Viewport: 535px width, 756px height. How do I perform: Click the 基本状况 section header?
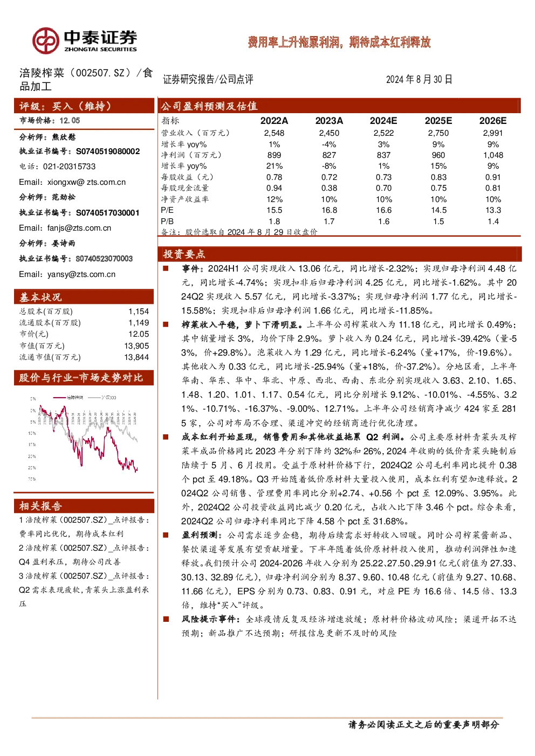pos(84,297)
